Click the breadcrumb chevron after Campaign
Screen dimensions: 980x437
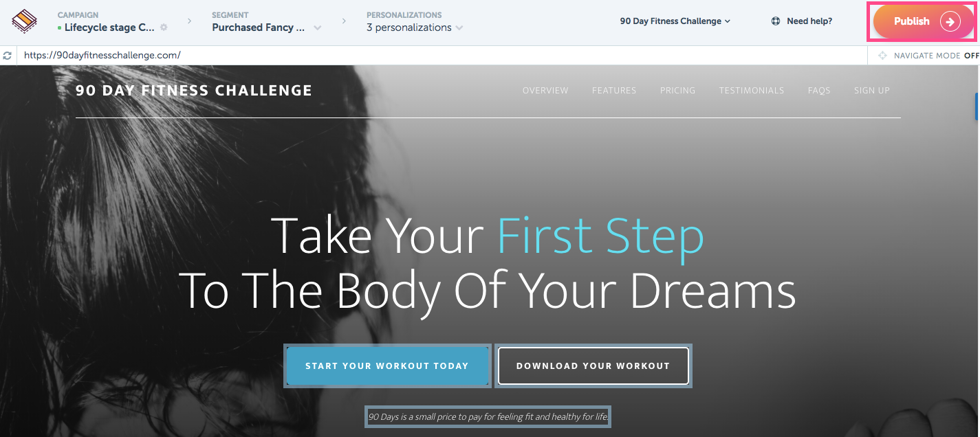189,21
